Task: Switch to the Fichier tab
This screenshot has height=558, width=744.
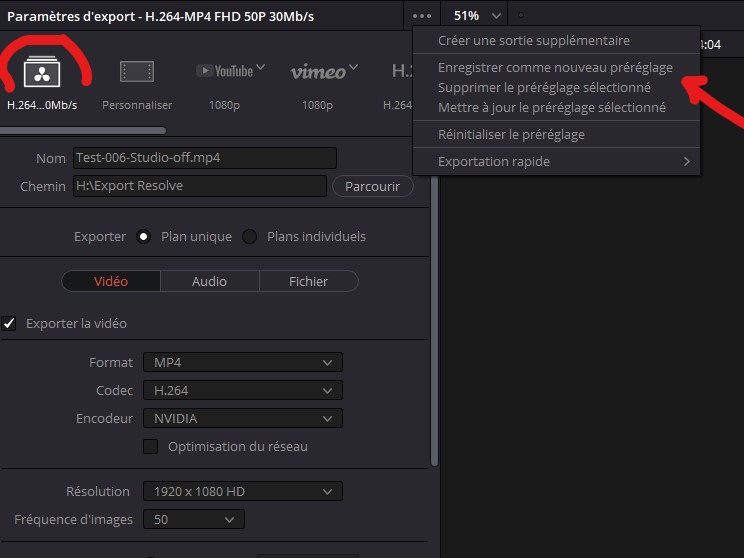Action: point(308,282)
